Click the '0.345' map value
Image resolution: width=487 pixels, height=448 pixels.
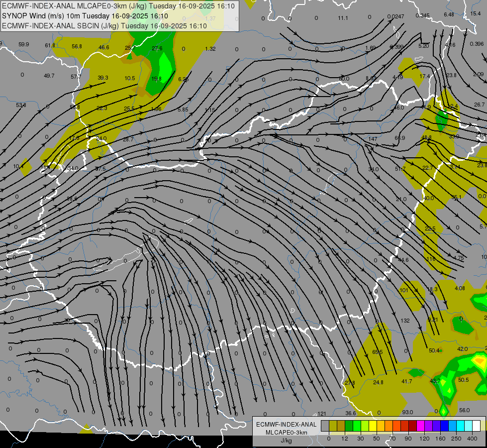coord(422,15)
